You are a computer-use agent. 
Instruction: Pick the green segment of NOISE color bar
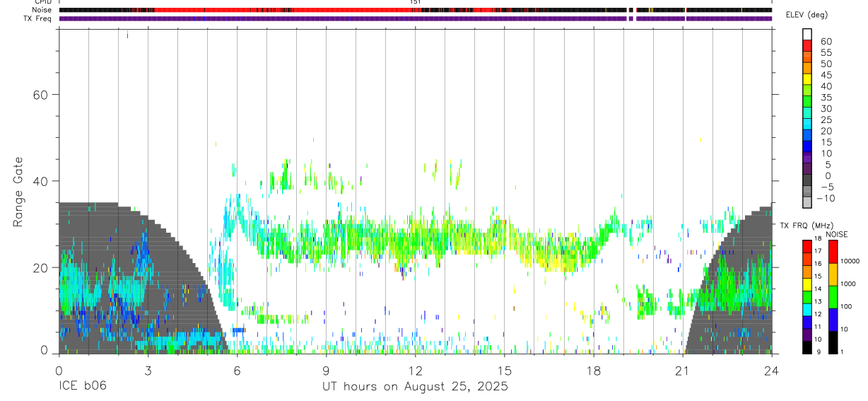tap(833, 297)
